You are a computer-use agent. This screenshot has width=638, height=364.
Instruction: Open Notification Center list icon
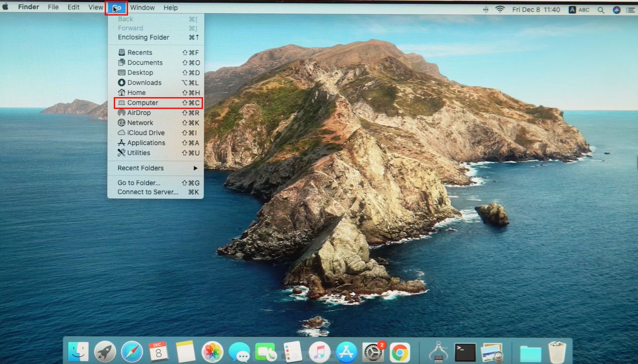click(x=630, y=10)
